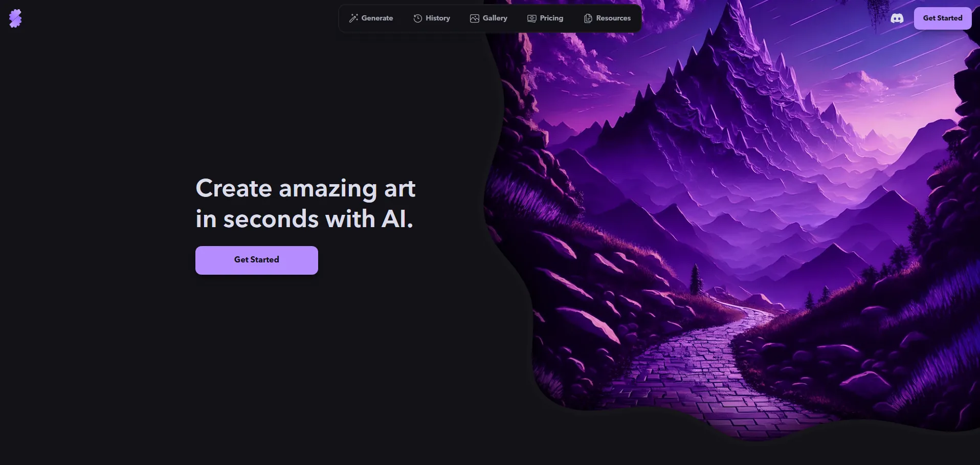
Task: Click the purple app logo icon
Action: (x=15, y=18)
